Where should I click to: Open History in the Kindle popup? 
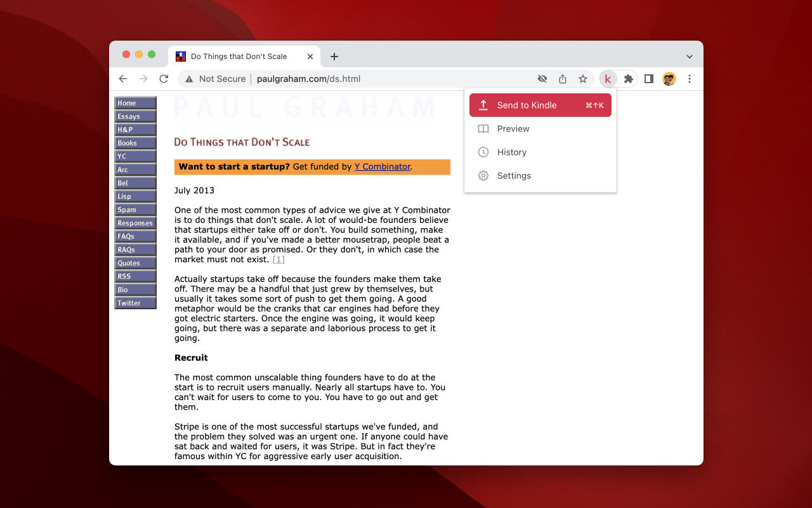(x=512, y=152)
